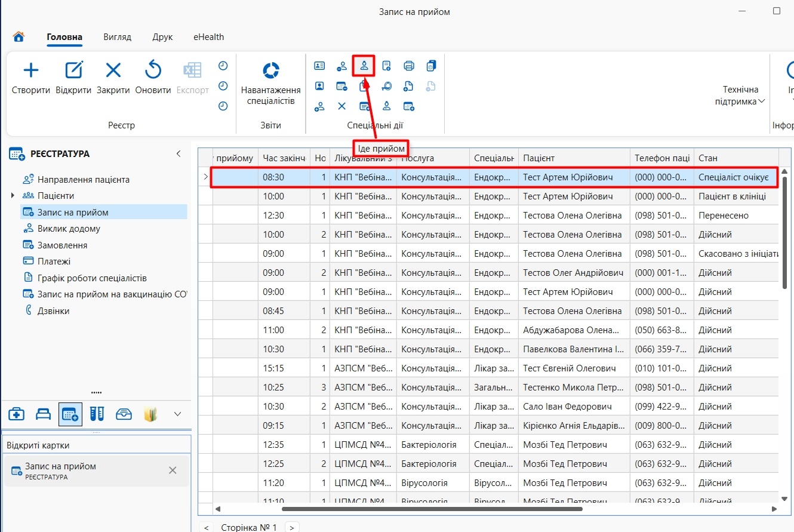Click the Оновити refresh icon
The height and width of the screenshot is (532, 794).
coord(153,70)
